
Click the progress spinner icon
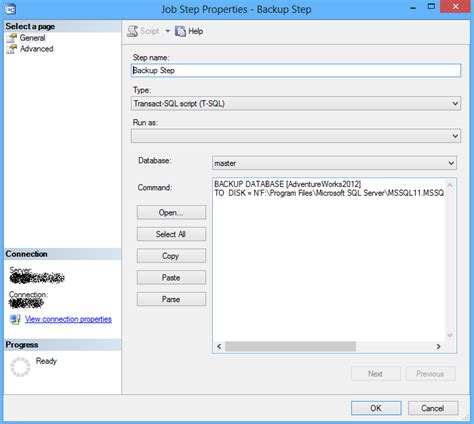20,367
